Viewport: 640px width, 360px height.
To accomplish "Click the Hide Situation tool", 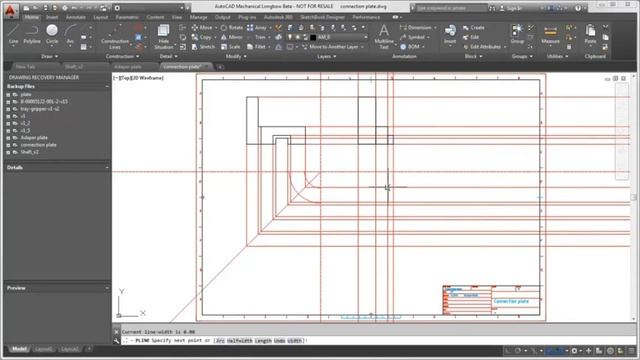I will [163, 37].
